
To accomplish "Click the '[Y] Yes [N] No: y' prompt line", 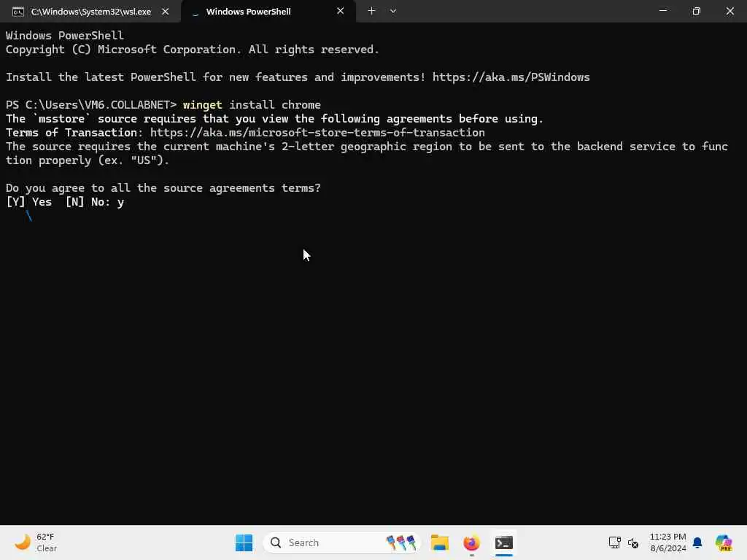I will click(65, 202).
